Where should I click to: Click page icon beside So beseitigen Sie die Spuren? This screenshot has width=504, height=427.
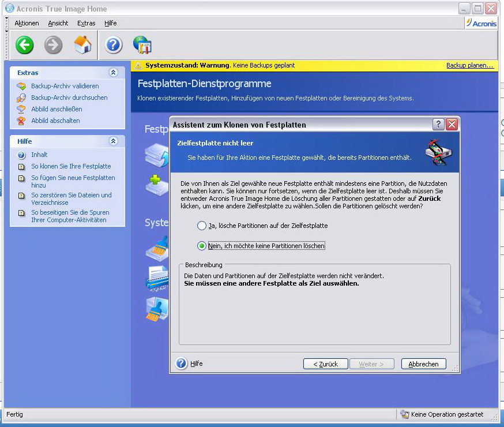pos(21,213)
